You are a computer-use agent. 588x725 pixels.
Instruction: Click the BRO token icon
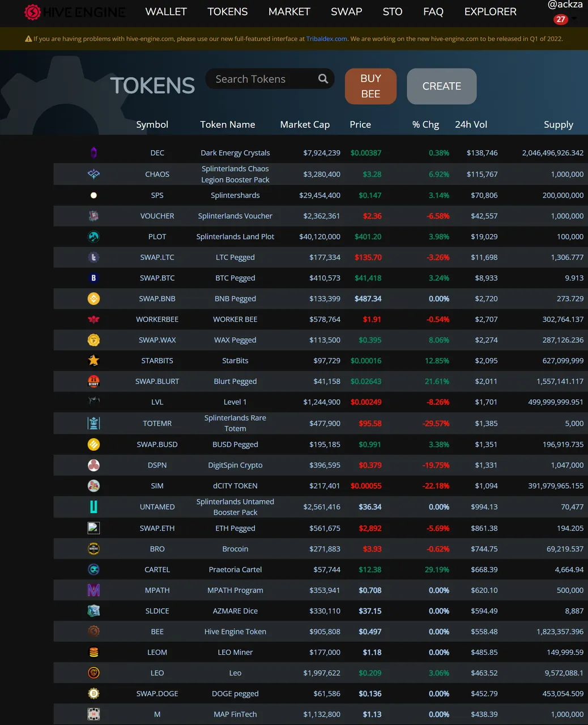click(93, 548)
